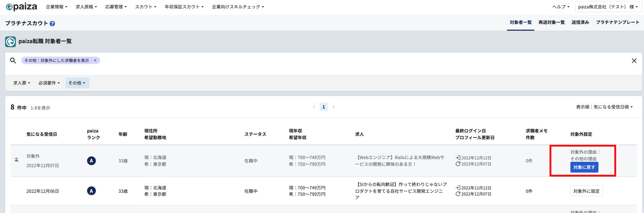Click the paiza logo in header
Screen dimensions: 644x213
[22, 7]
